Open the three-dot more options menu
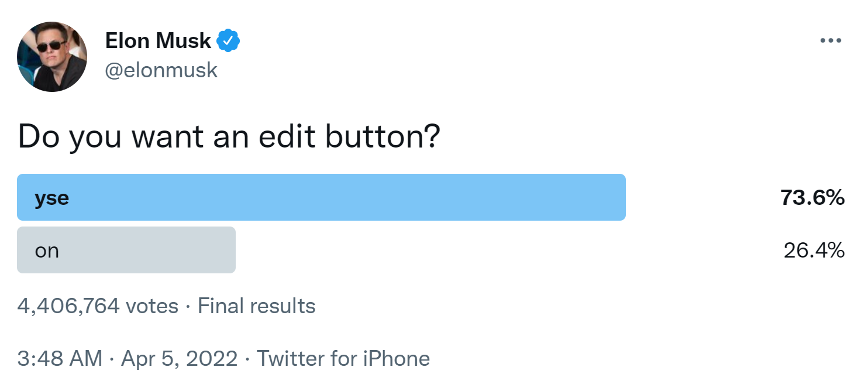868x391 pixels. coord(831,41)
